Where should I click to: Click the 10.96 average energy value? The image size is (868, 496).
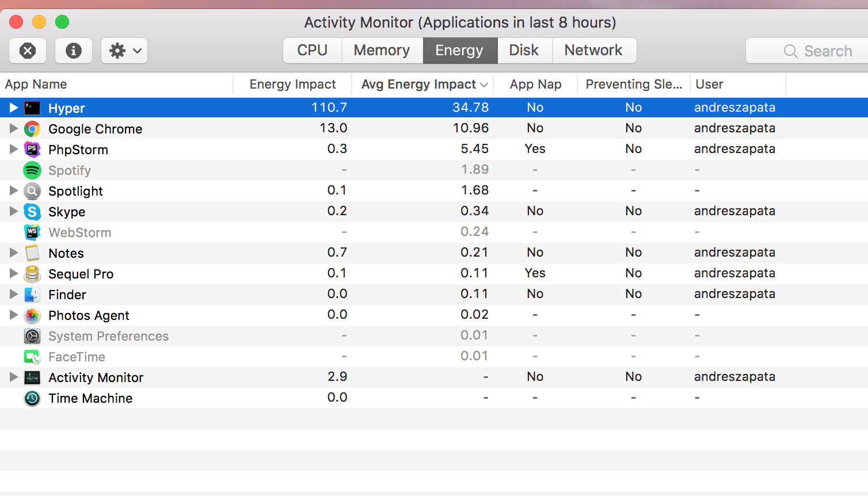(471, 128)
